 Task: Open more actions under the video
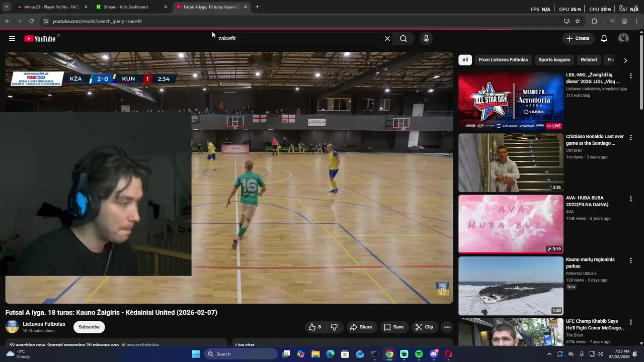tap(447, 327)
